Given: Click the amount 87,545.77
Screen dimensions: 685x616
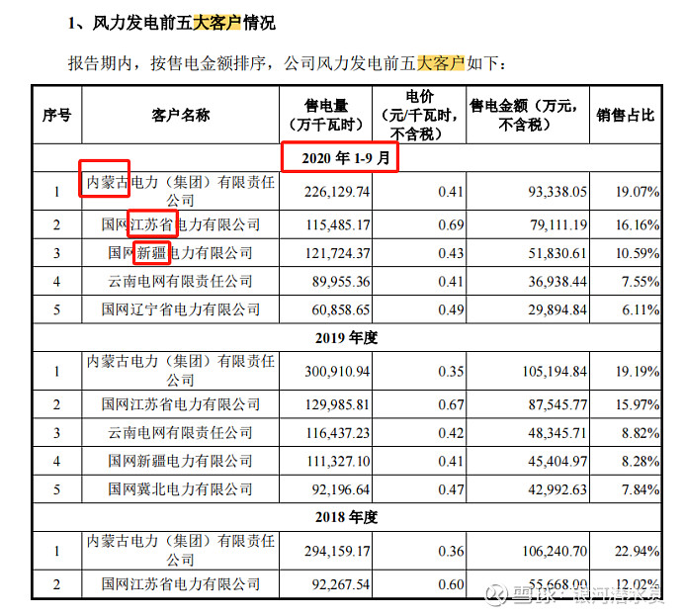Looking at the screenshot, I should 557,405.
